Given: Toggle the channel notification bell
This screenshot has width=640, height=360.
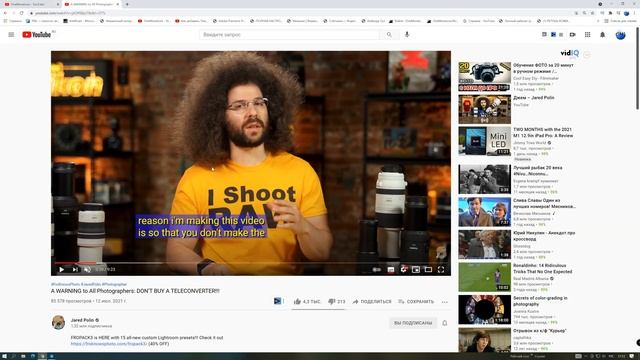Looking at the screenshot, I should 444,323.
